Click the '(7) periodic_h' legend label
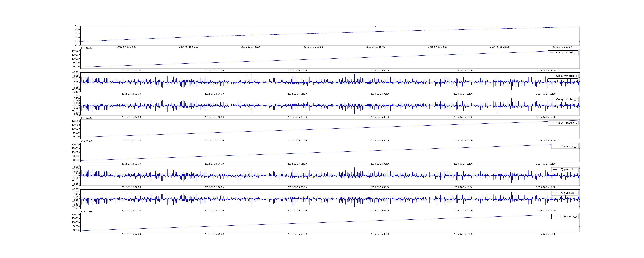This screenshot has height=258, width=644. (568, 193)
